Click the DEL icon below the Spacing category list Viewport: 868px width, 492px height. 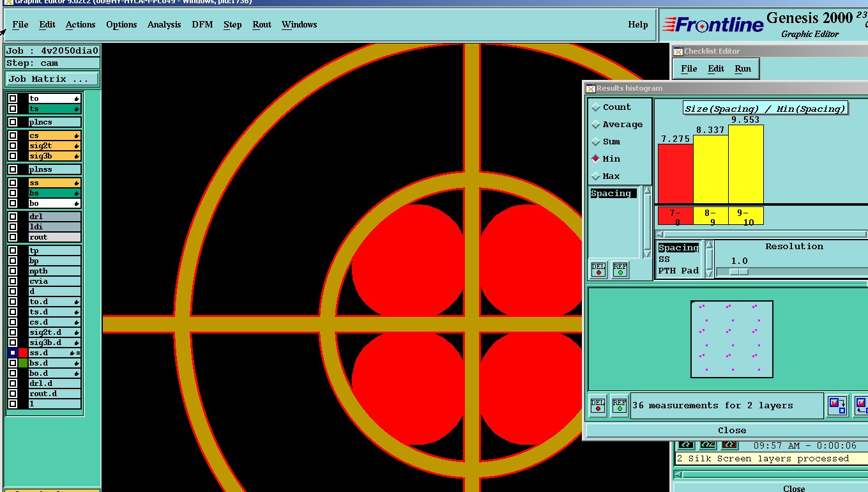598,270
